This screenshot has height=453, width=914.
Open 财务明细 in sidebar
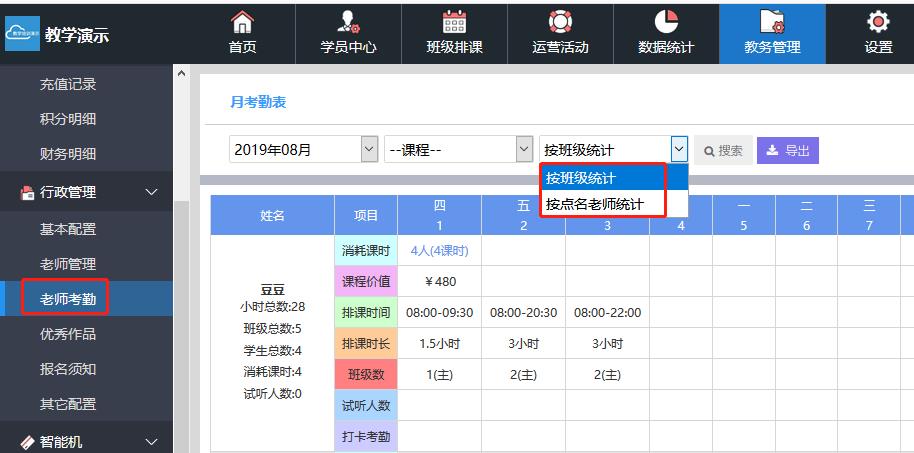(x=68, y=154)
